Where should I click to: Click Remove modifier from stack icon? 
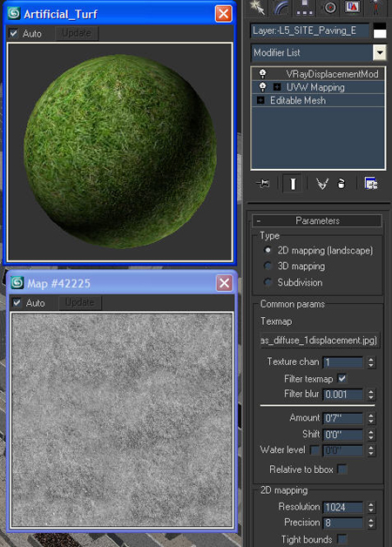click(x=341, y=183)
